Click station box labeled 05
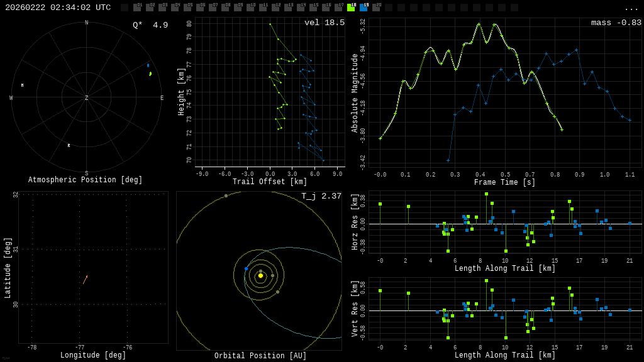The width and height of the screenshot is (644, 362). tap(187, 8)
